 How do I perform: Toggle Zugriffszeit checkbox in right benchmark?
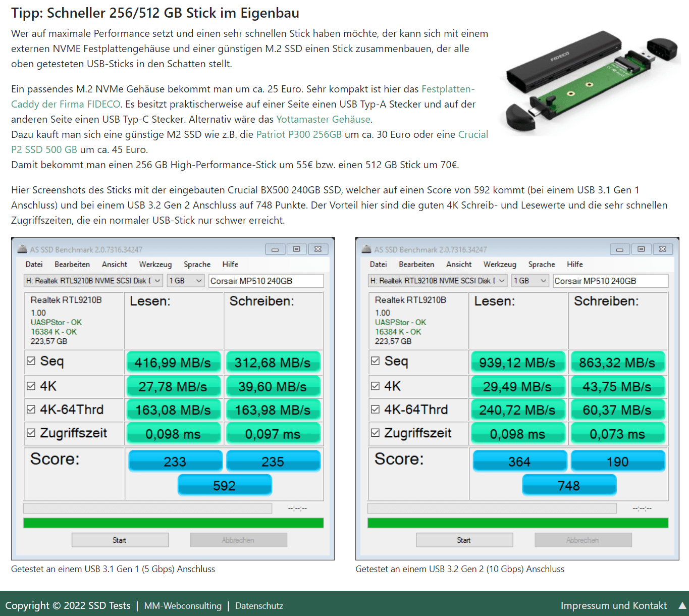[375, 432]
